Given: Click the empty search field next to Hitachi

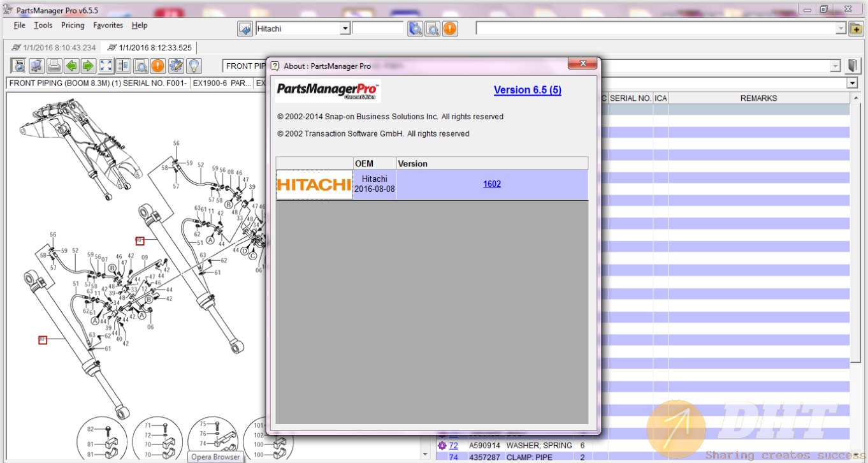Looking at the screenshot, I should pyautogui.click(x=378, y=29).
